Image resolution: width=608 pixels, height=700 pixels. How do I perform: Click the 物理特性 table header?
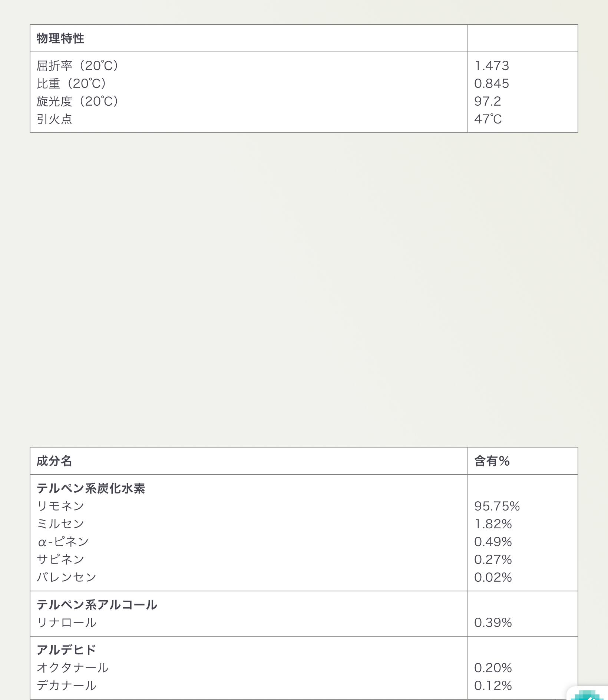(60, 38)
